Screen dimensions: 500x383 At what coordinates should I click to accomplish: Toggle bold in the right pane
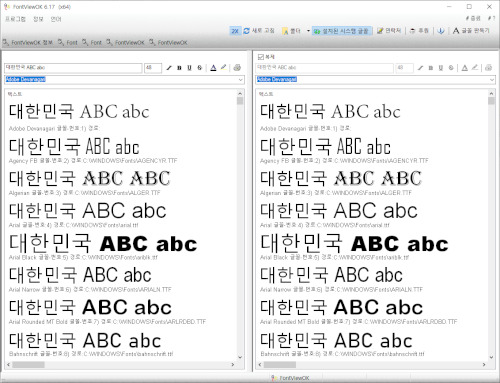click(x=431, y=68)
